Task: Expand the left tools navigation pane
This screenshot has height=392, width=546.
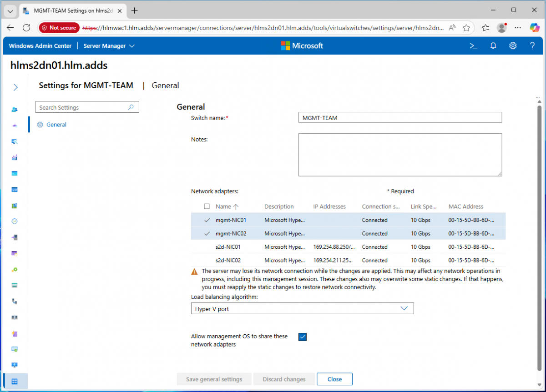Action: (15, 87)
